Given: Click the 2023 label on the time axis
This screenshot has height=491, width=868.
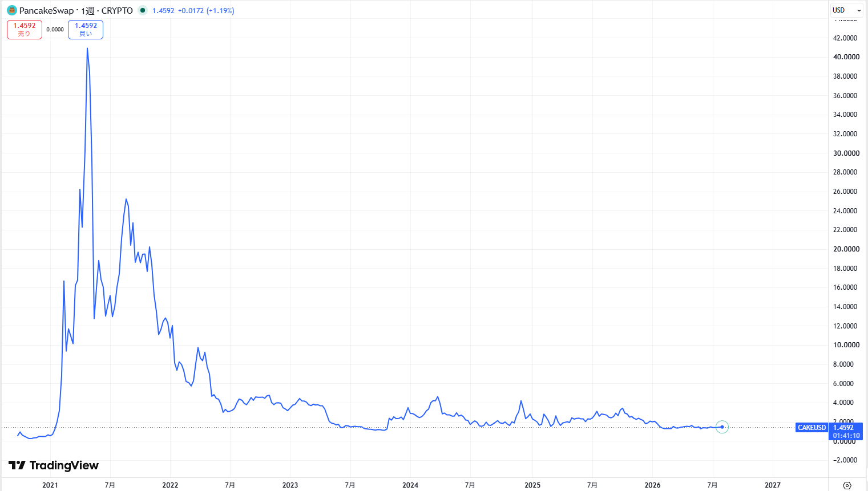Looking at the screenshot, I should pyautogui.click(x=290, y=485).
